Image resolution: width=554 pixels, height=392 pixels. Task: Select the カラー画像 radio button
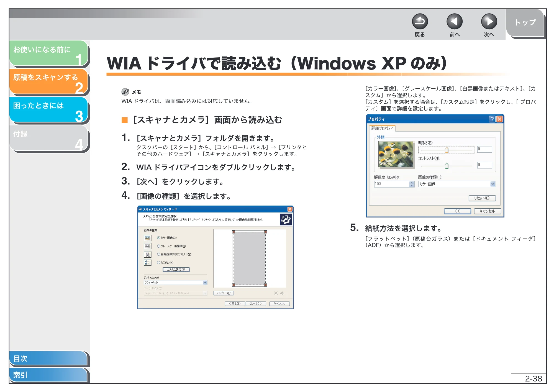point(158,238)
